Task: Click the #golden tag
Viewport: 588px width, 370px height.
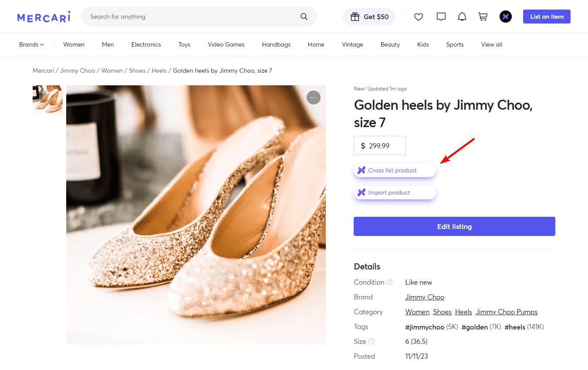Action: point(474,326)
